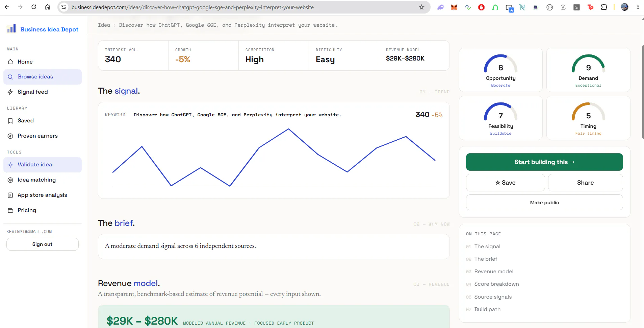Open the browser home page icon

48,7
